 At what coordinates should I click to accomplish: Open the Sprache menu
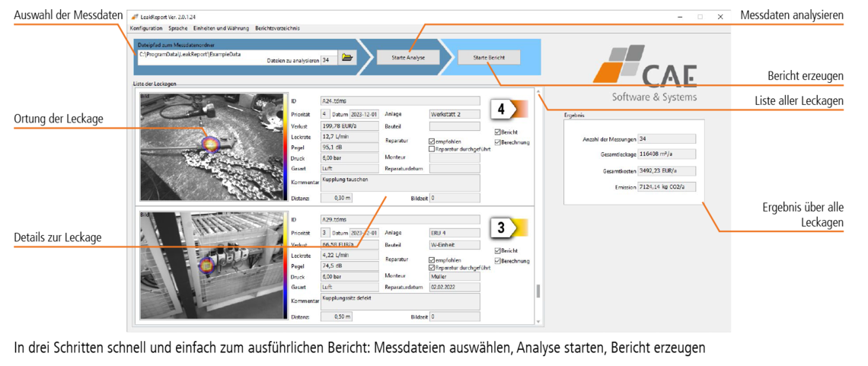tap(178, 28)
